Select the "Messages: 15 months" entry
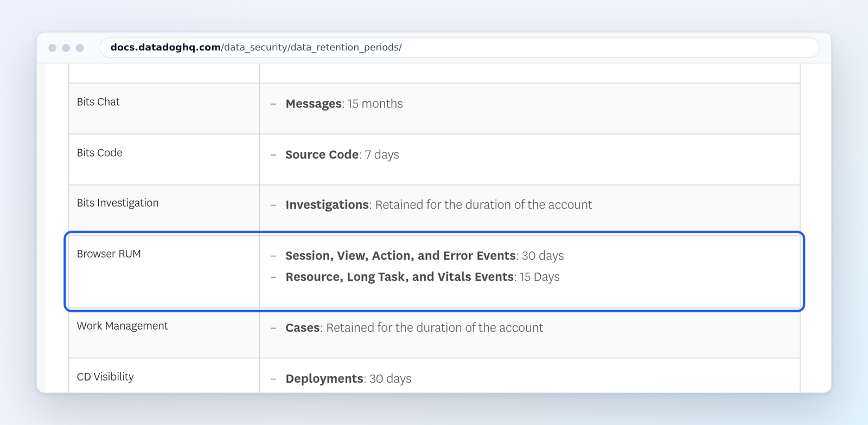 pos(344,104)
